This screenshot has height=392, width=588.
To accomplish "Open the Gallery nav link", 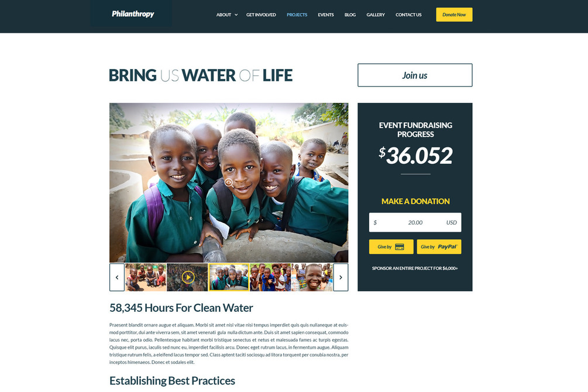I will tap(376, 15).
